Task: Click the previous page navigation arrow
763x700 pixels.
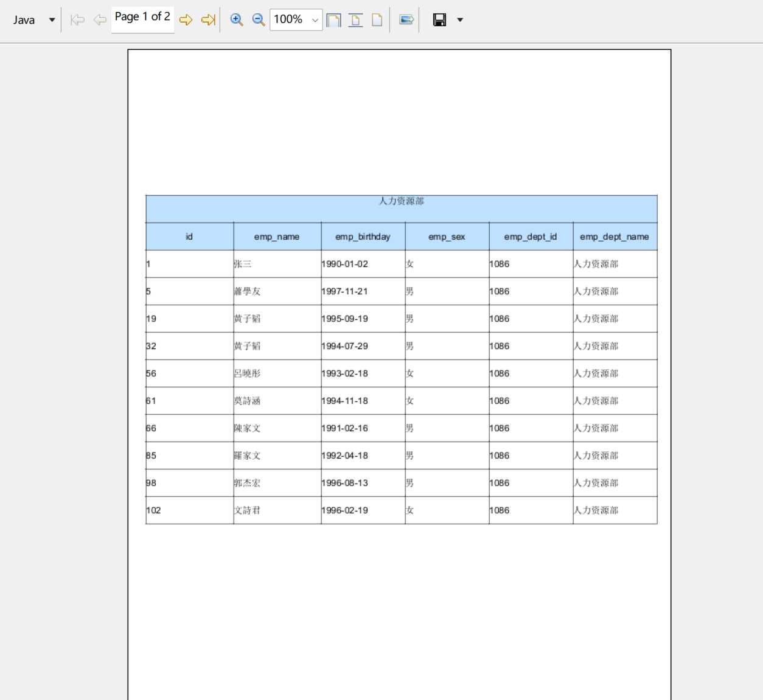Action: pyautogui.click(x=99, y=19)
